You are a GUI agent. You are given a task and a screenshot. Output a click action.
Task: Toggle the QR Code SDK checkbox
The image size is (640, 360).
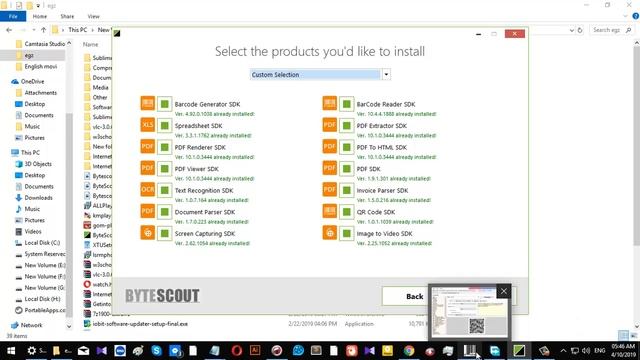pyautogui.click(x=347, y=212)
